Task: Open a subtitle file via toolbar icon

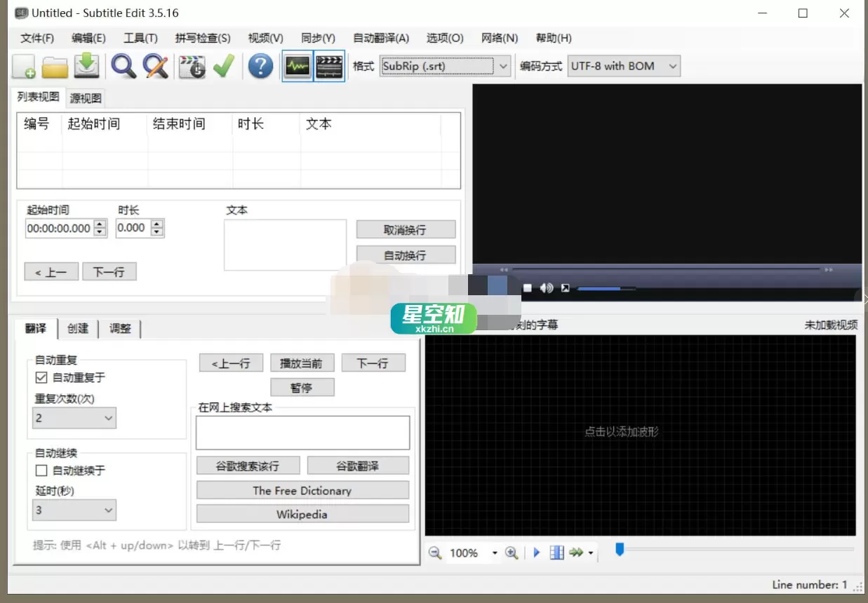Action: 55,67
